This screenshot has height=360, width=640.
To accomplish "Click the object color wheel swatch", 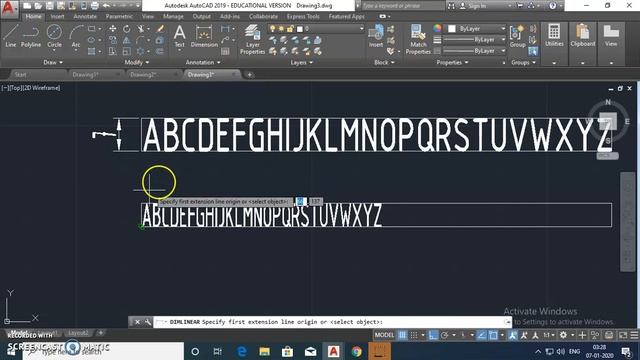I will (437, 28).
